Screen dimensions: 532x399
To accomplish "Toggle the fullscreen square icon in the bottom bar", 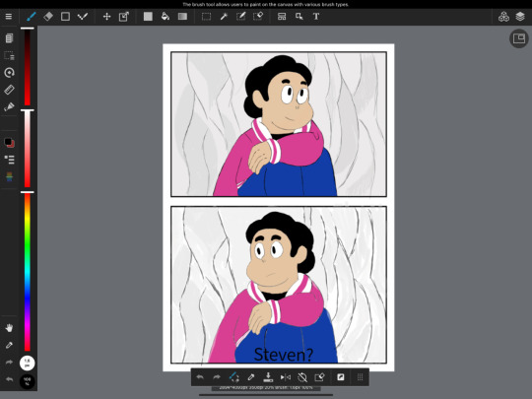I will [340, 377].
